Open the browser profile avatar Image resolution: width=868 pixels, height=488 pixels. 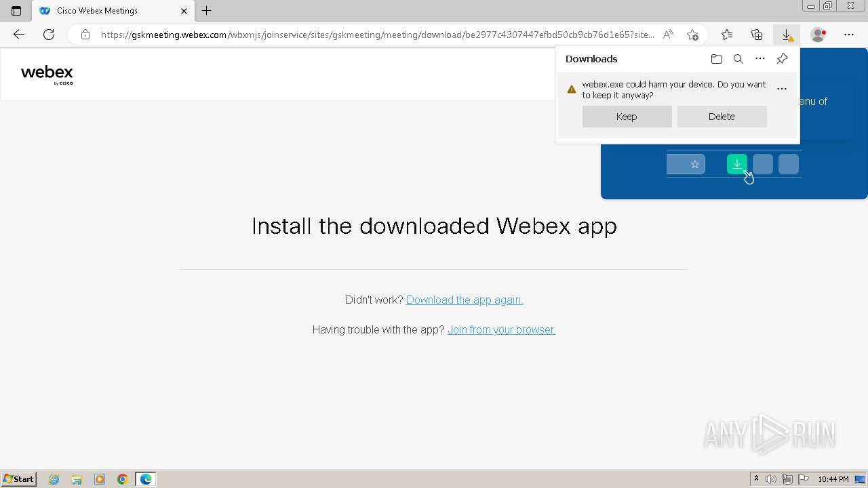(x=818, y=35)
